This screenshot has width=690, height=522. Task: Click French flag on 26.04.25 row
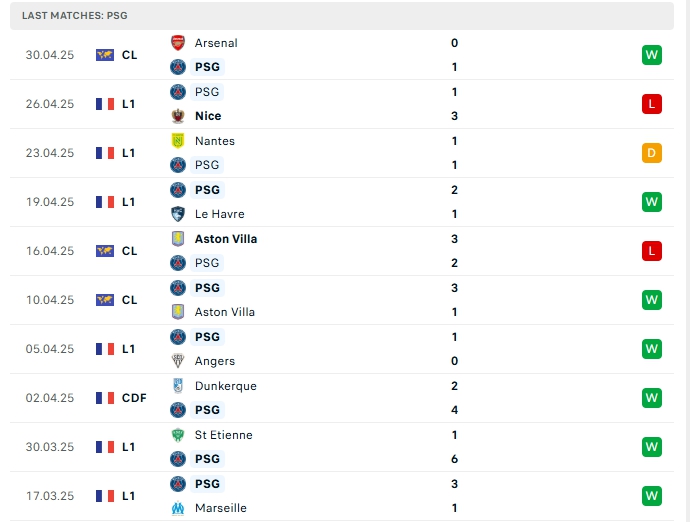(x=105, y=104)
